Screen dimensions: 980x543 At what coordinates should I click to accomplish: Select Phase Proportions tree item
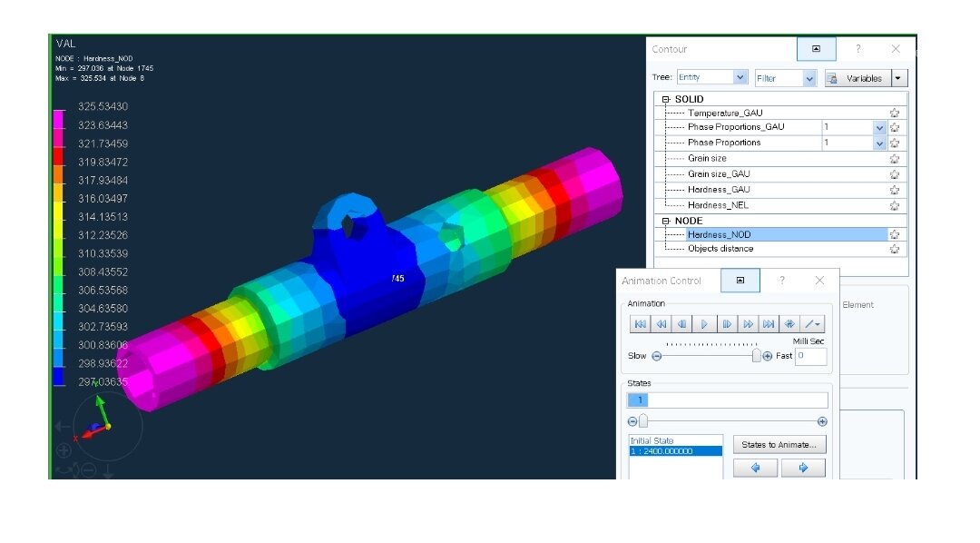coord(724,143)
